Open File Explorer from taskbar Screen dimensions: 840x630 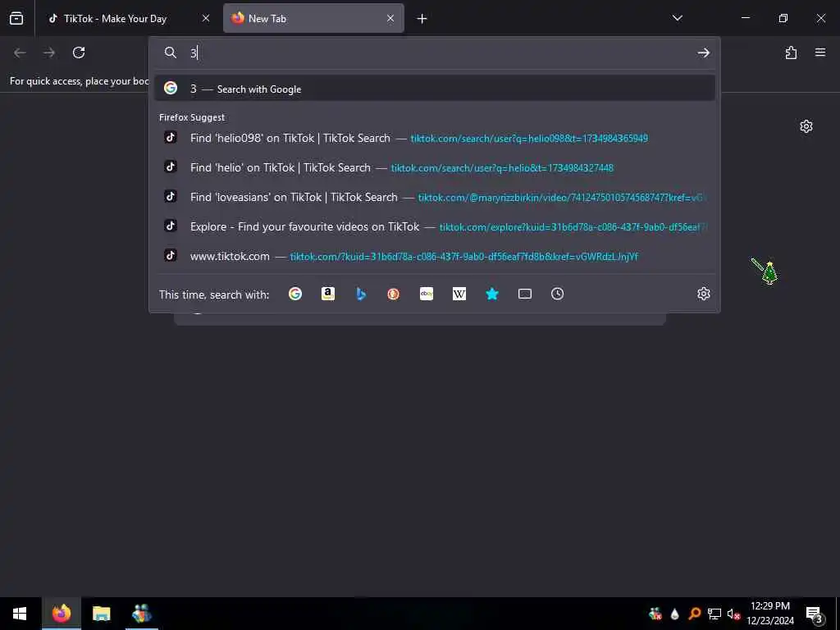pyautogui.click(x=101, y=614)
